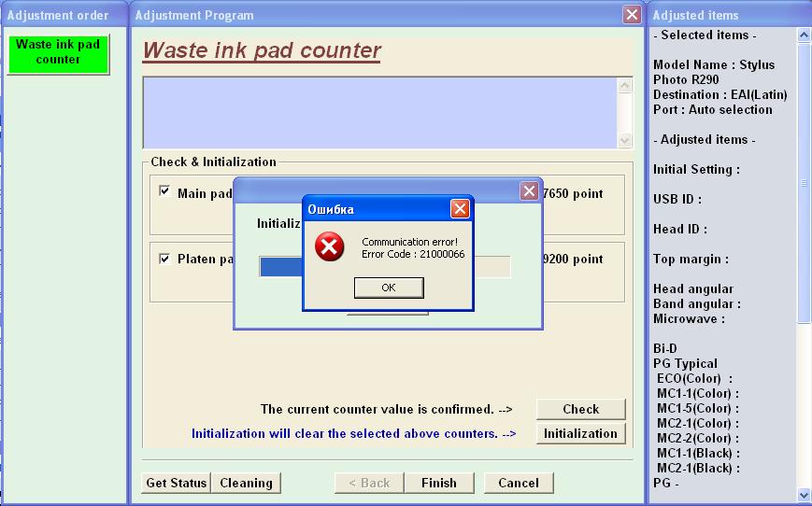
Task: Close the Adjustment Program window
Action: pyautogui.click(x=632, y=15)
